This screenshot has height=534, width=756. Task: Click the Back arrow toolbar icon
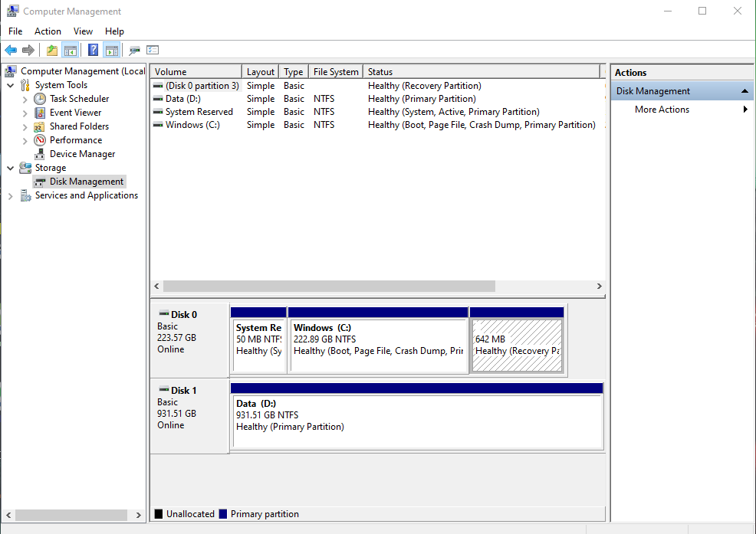coord(11,50)
